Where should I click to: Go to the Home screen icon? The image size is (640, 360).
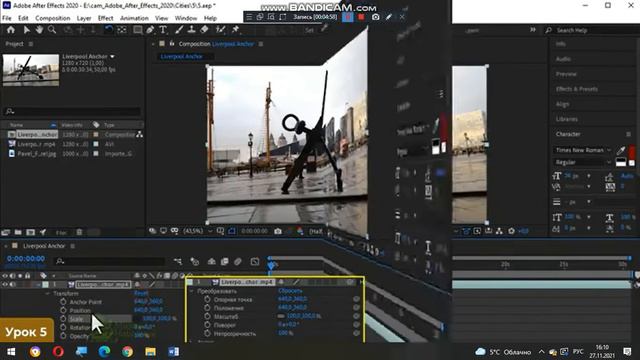coord(11,30)
